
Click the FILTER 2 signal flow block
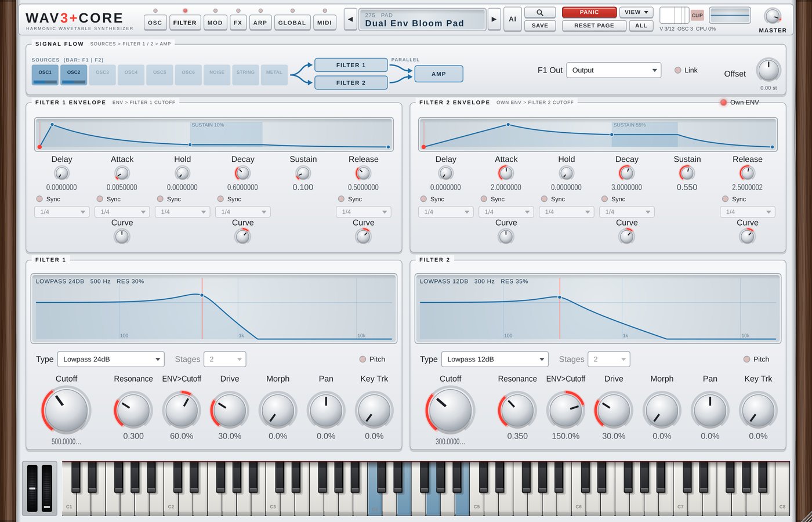pyautogui.click(x=351, y=82)
